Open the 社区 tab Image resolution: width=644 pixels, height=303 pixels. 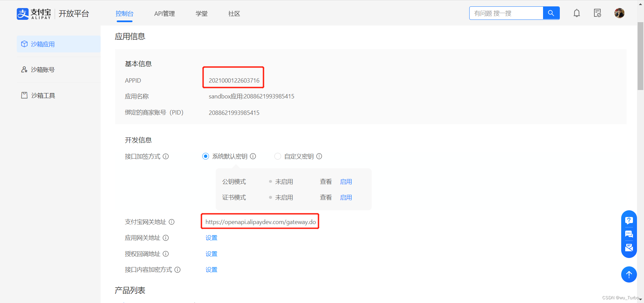pyautogui.click(x=234, y=13)
